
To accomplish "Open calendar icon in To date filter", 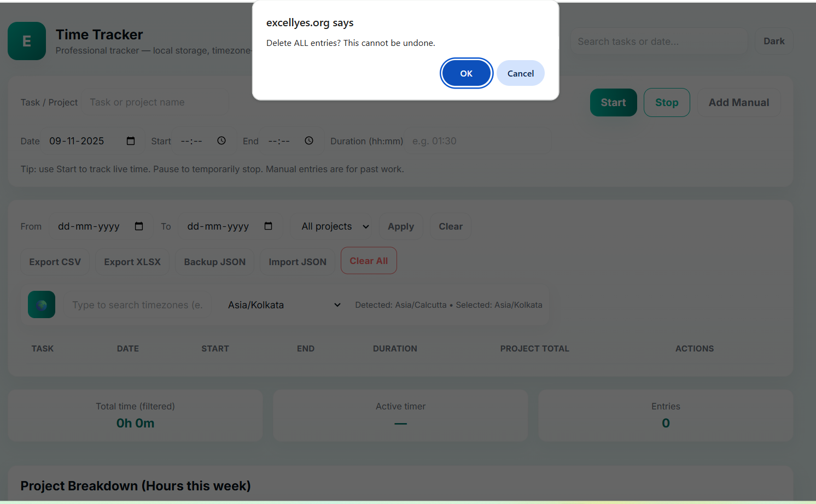I will 268,226.
